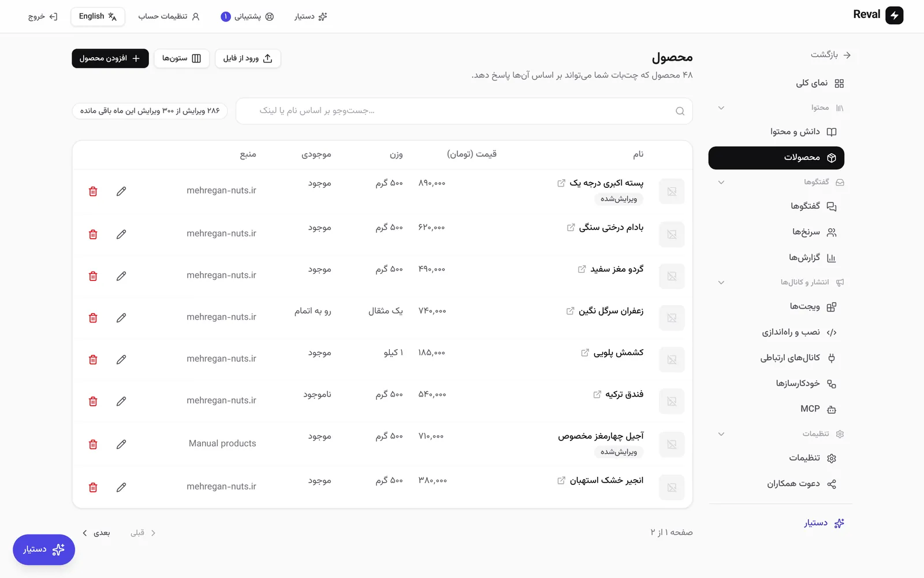Delete the کشمش پلویی row
Screen dimensions: 924x578
pos(93,360)
